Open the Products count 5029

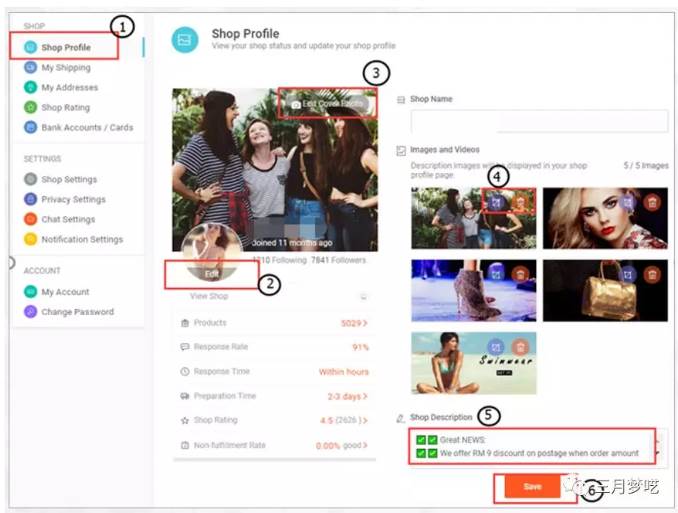pyautogui.click(x=354, y=323)
